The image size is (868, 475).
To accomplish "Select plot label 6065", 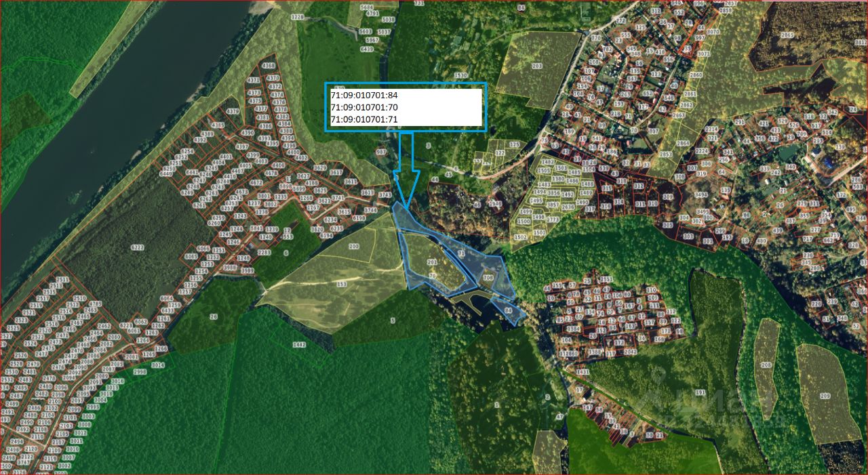I will pyautogui.click(x=191, y=257).
